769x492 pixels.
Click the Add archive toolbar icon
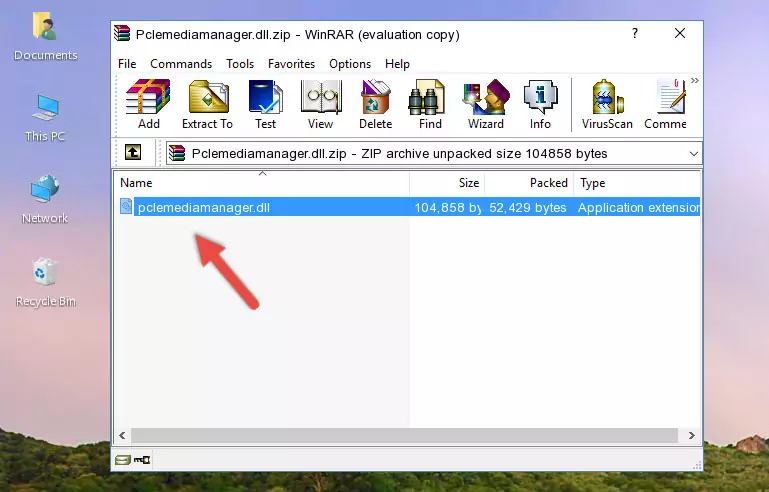pyautogui.click(x=148, y=104)
